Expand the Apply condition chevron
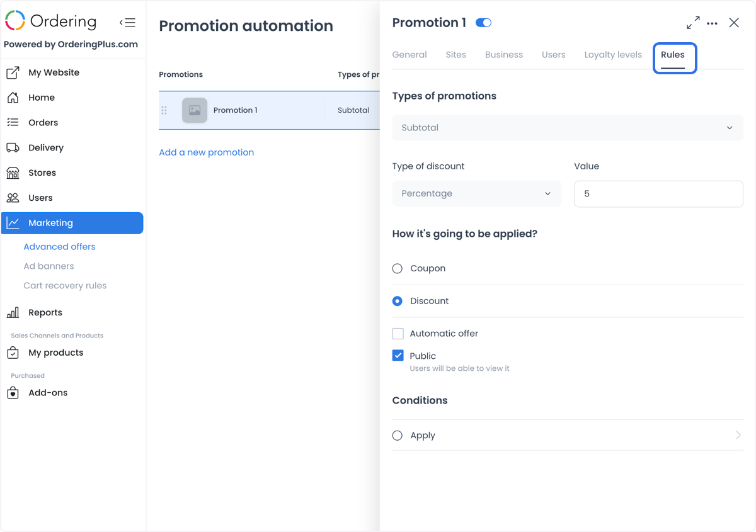The height and width of the screenshot is (532, 756). (x=738, y=435)
